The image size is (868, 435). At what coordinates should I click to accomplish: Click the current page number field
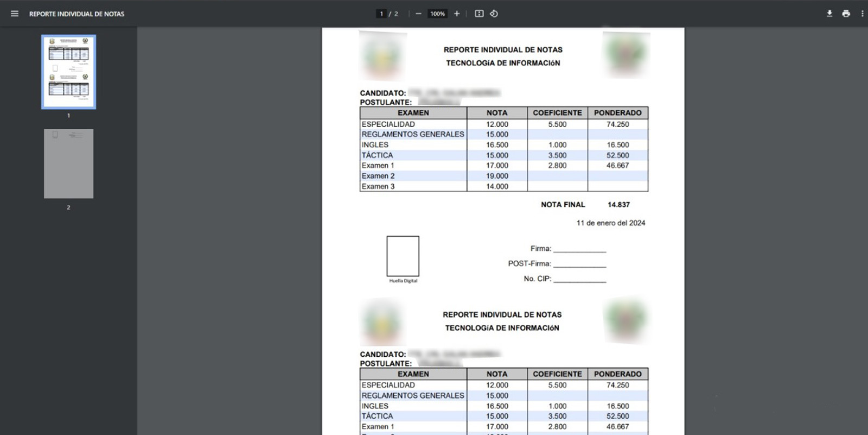pos(381,14)
